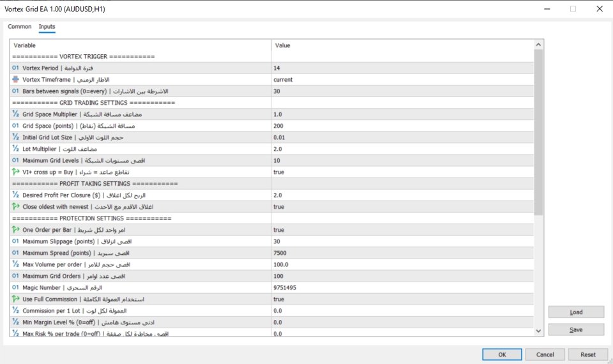
Task: Click the double-type icon beside Commission per 1 Lot
Action: [15, 310]
